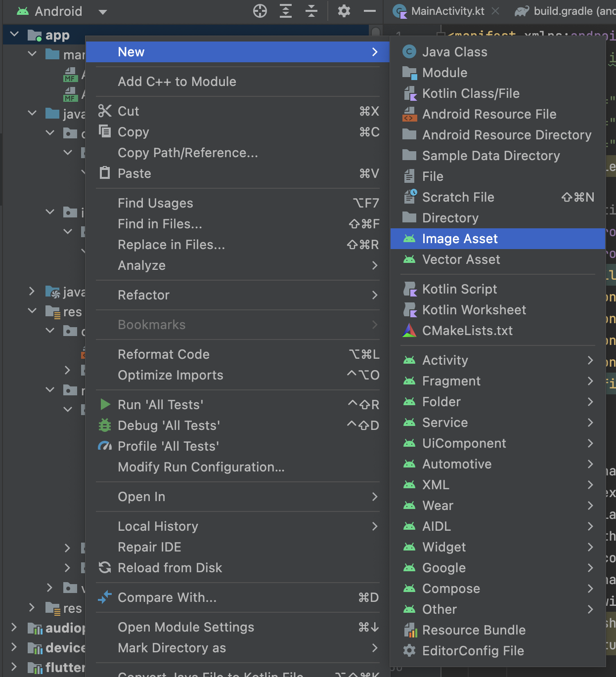
Task: Click the Select Opened File target icon
Action: 260,11
